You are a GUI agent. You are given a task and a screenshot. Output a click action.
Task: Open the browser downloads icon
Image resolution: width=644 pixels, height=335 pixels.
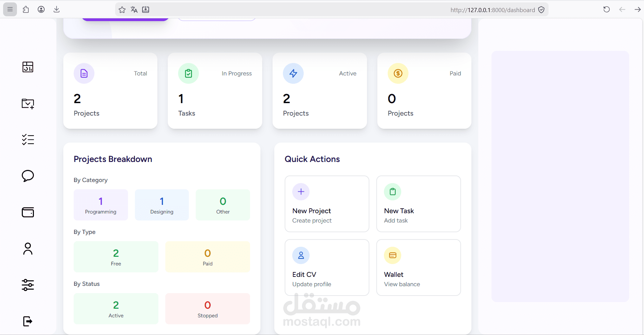pyautogui.click(x=57, y=9)
